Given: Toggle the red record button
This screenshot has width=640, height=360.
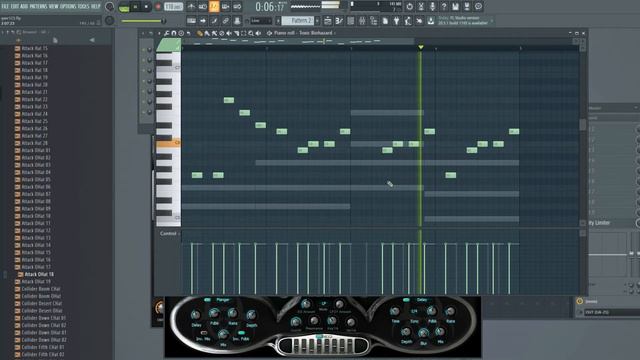Looking at the screenshot, I should [158, 7].
